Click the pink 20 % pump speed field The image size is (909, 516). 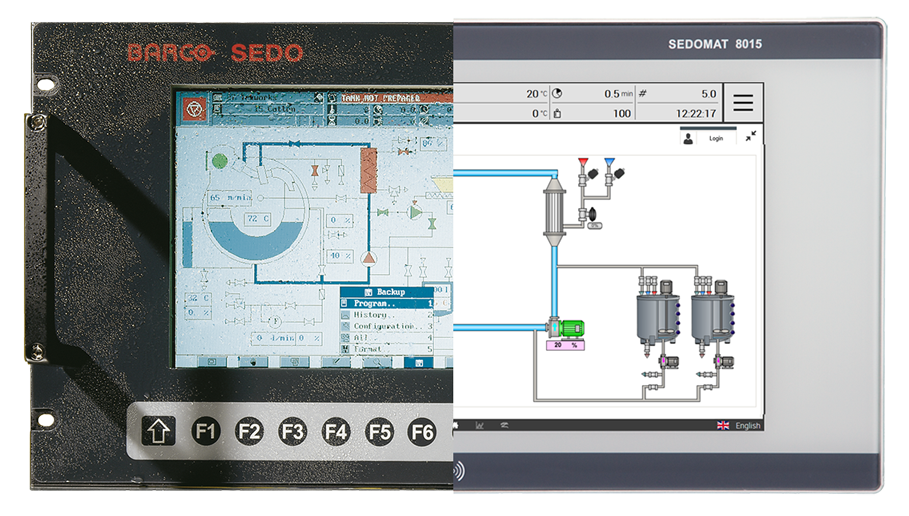point(565,346)
